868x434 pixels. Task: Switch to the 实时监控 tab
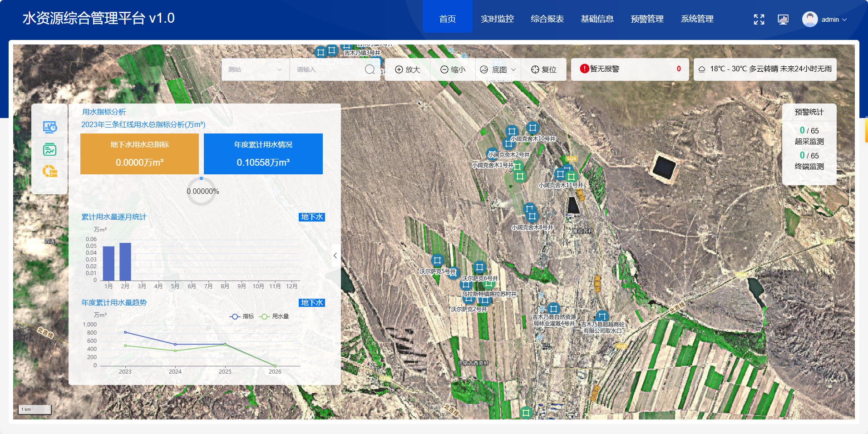point(497,19)
